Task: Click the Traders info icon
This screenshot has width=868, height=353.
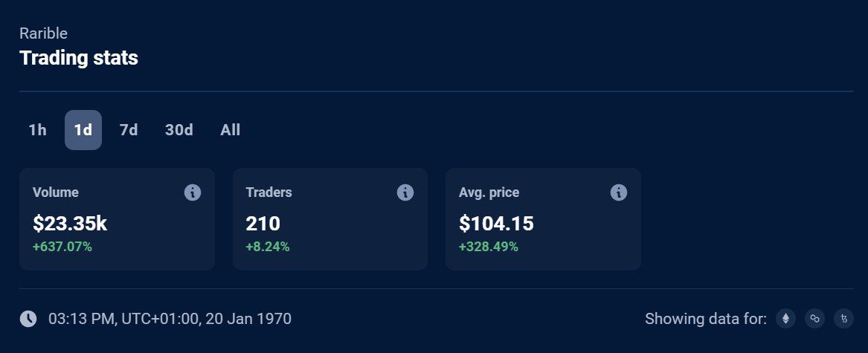Action: tap(405, 192)
